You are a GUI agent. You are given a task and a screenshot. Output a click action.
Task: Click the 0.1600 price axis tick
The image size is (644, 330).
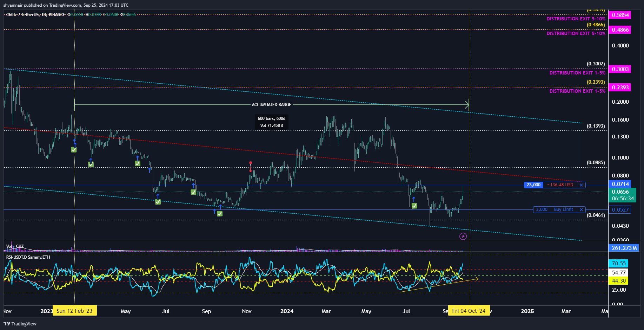tap(620, 120)
